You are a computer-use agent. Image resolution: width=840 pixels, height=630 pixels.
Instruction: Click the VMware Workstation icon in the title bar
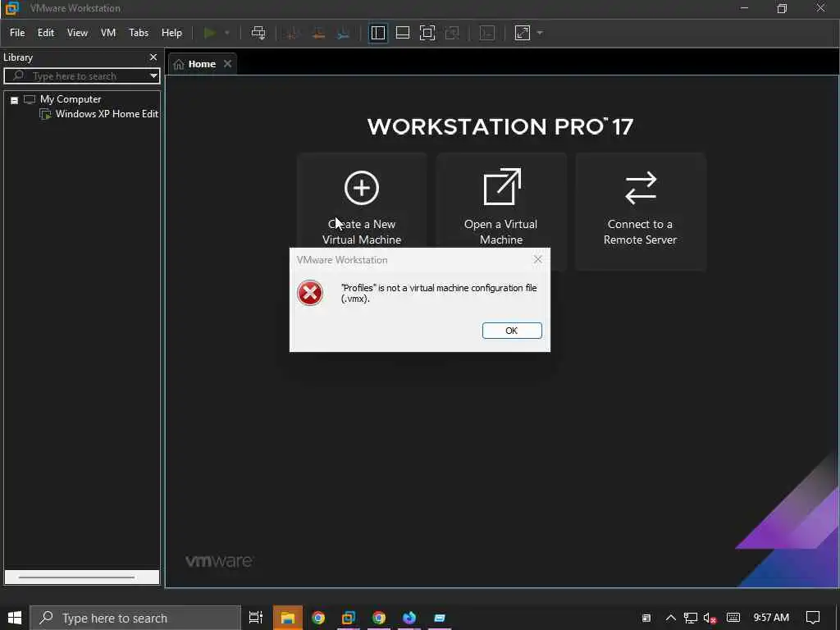pyautogui.click(x=11, y=8)
